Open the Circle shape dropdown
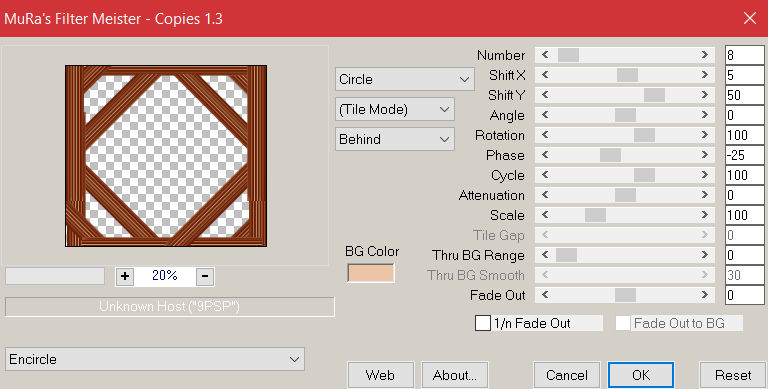Image resolution: width=768 pixels, height=389 pixels. tap(405, 79)
